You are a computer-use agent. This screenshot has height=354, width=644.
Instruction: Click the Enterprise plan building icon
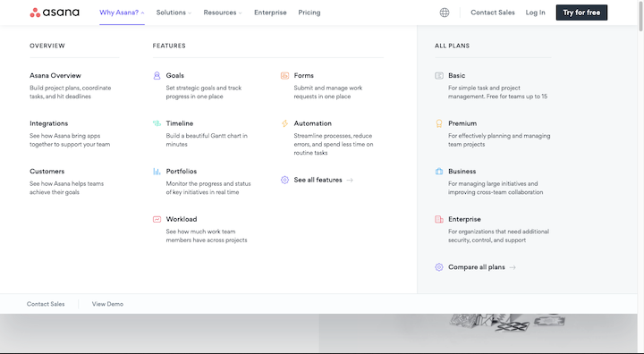click(x=439, y=219)
